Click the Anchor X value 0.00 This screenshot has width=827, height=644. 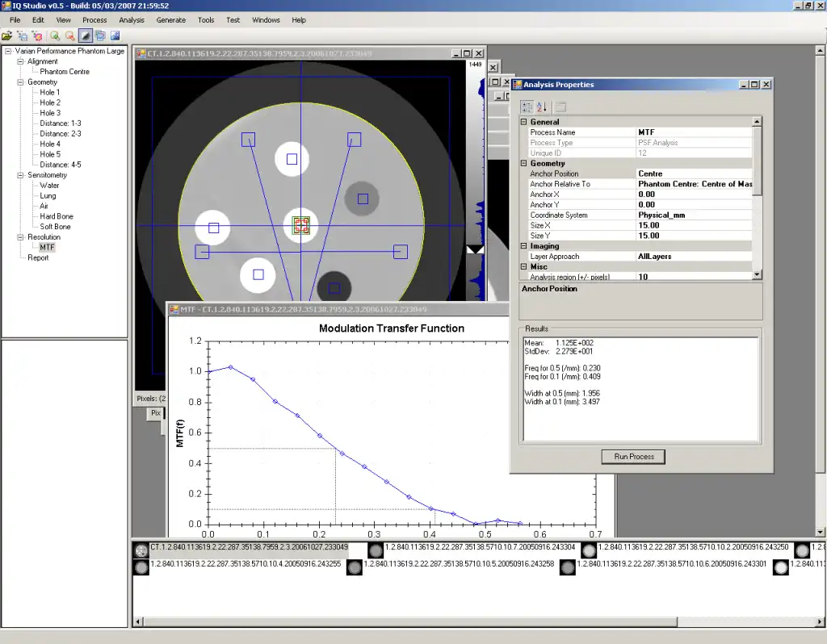tap(695, 194)
